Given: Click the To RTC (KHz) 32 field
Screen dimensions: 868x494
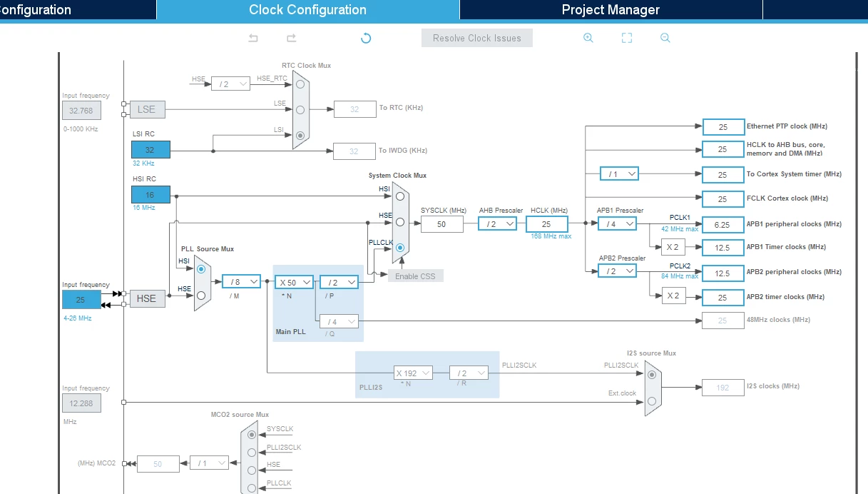Looking at the screenshot, I should pyautogui.click(x=354, y=109).
